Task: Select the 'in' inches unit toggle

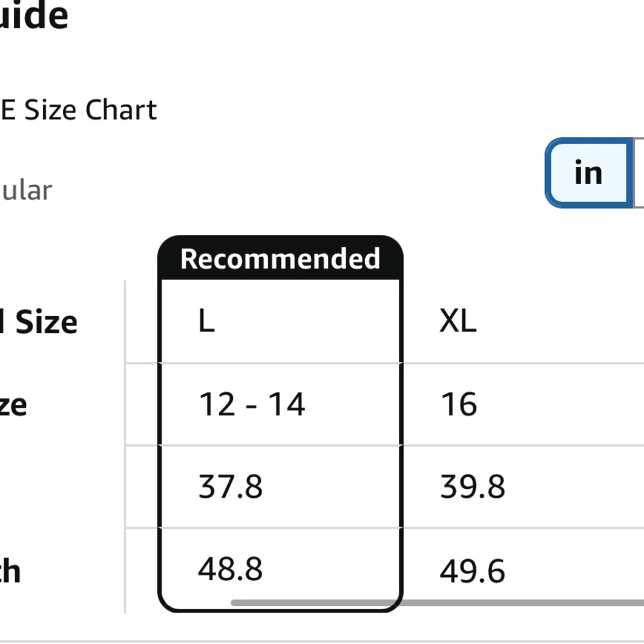Action: (x=587, y=173)
